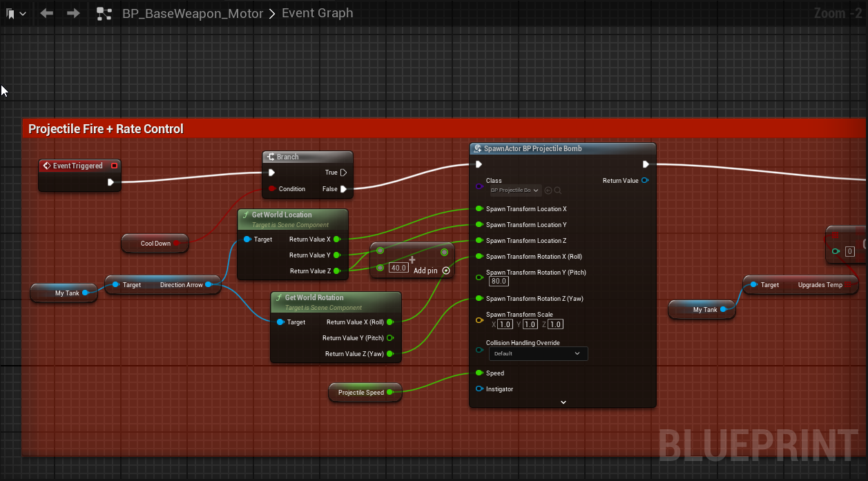Image resolution: width=868 pixels, height=481 pixels.
Task: Click the red delegate pin on Event Triggered
Action: pyautogui.click(x=114, y=166)
